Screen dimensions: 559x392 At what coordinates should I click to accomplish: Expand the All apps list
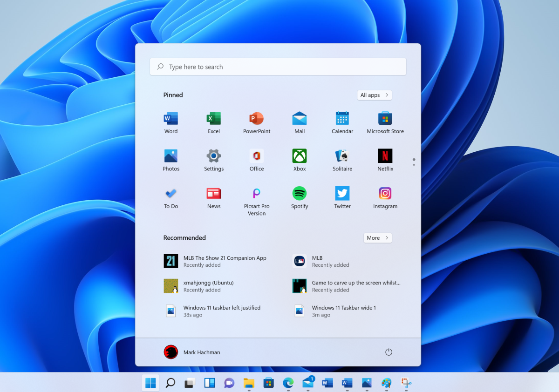374,95
